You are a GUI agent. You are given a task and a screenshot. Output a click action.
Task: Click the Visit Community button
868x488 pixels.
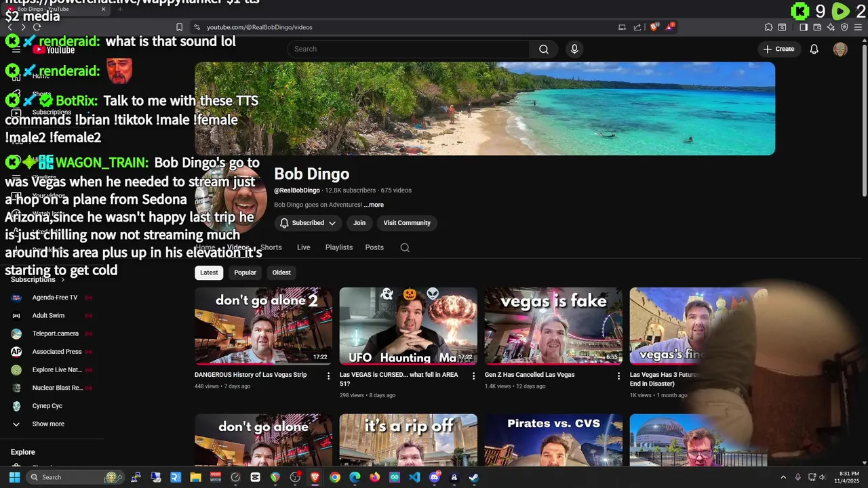tap(407, 223)
